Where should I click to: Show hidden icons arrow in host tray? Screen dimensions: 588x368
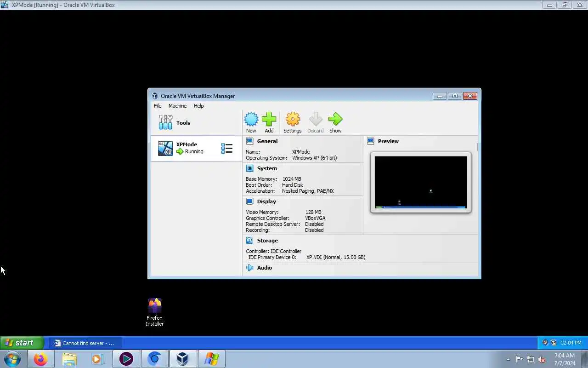(508, 359)
